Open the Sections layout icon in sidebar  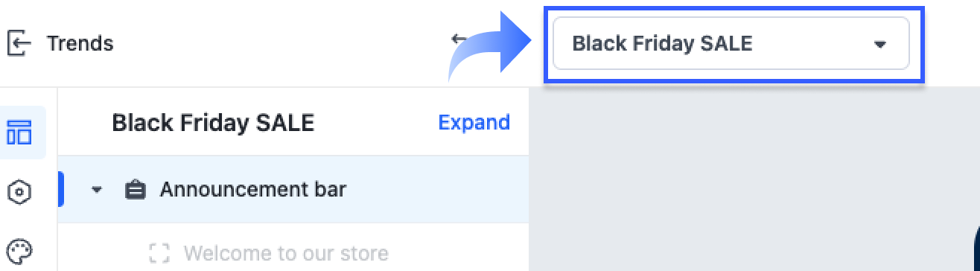(x=19, y=133)
